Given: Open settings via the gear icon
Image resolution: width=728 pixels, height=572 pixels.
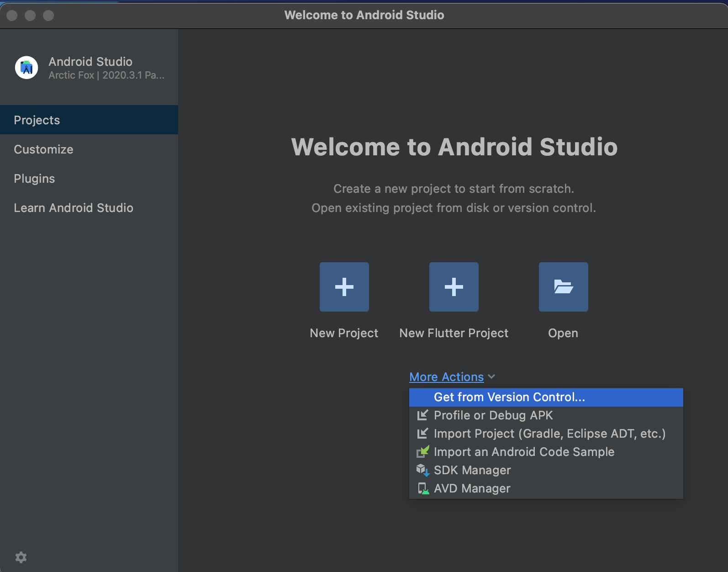Looking at the screenshot, I should point(21,557).
